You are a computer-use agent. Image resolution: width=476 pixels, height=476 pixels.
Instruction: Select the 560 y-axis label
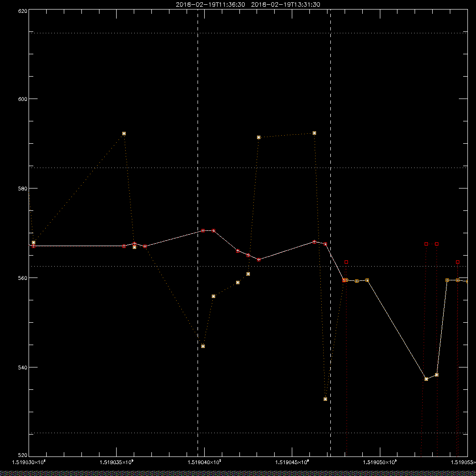tap(23, 278)
